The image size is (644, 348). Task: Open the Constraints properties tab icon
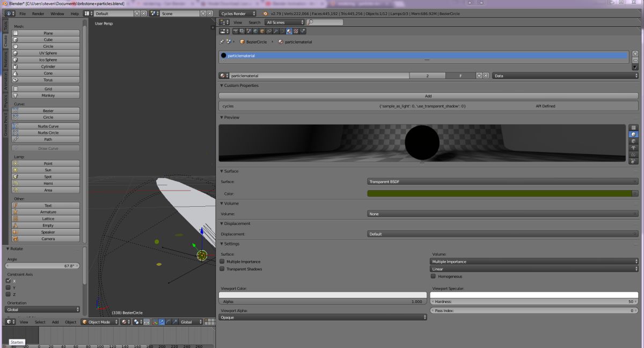click(x=269, y=31)
